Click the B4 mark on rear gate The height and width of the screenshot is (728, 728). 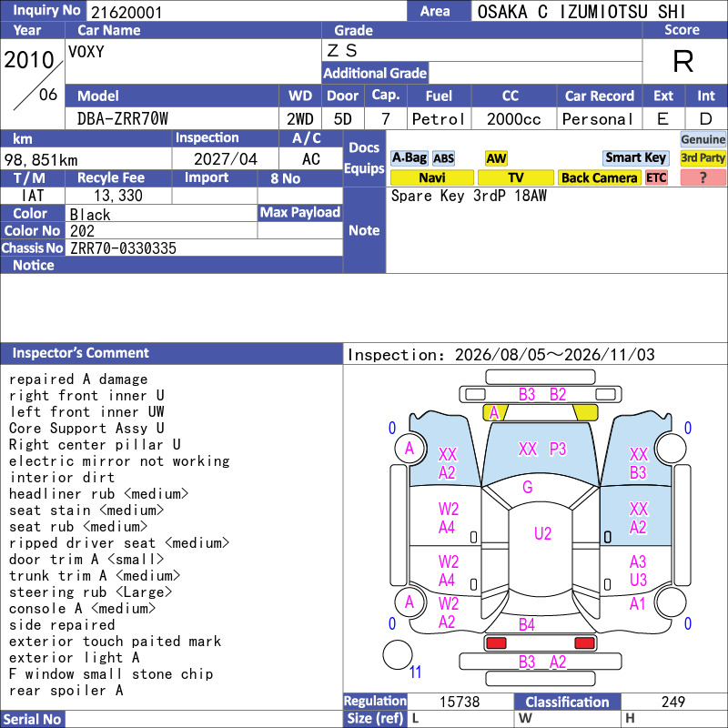coord(527,624)
